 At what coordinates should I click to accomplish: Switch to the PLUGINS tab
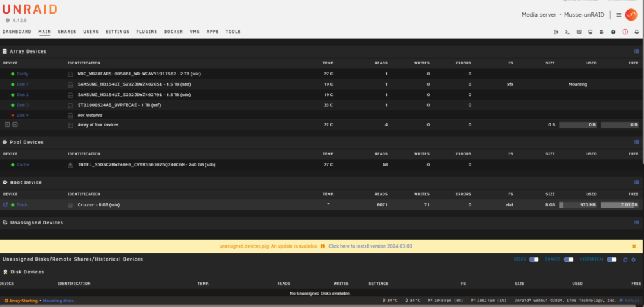point(147,32)
